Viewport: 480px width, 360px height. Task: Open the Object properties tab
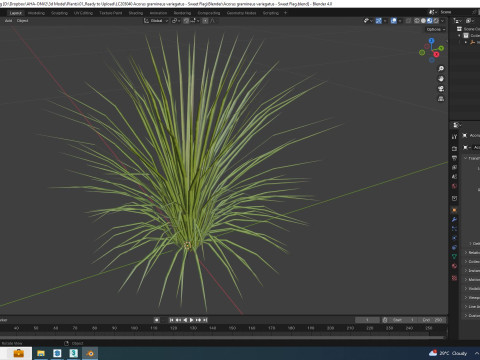tap(454, 210)
